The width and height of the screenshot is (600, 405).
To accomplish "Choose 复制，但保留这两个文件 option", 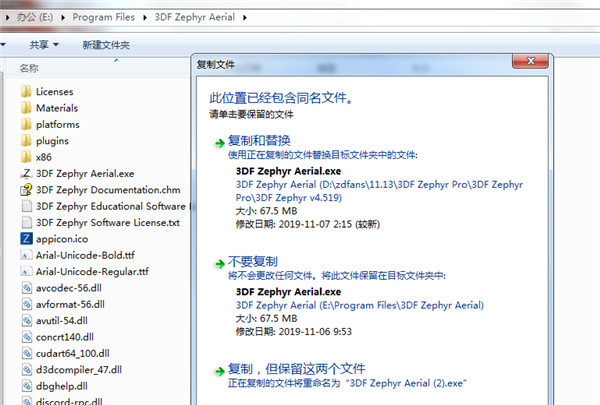I will click(x=297, y=369).
